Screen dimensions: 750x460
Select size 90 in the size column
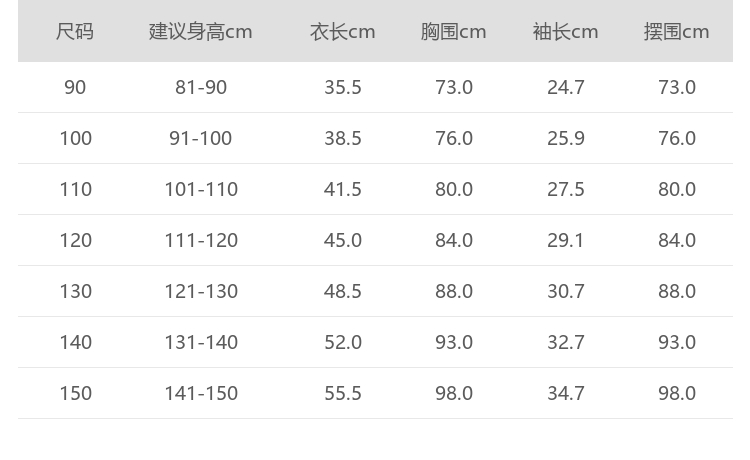[x=75, y=87]
